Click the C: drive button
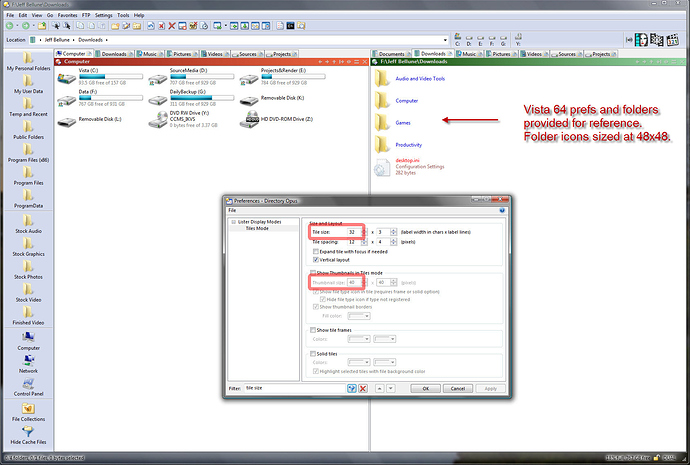The image size is (690, 465). (458, 40)
